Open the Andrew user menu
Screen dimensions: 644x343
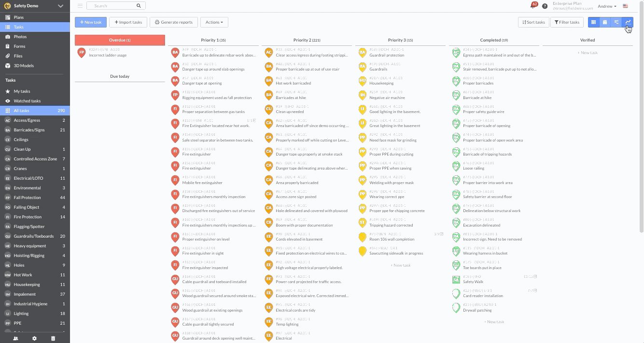point(607,6)
